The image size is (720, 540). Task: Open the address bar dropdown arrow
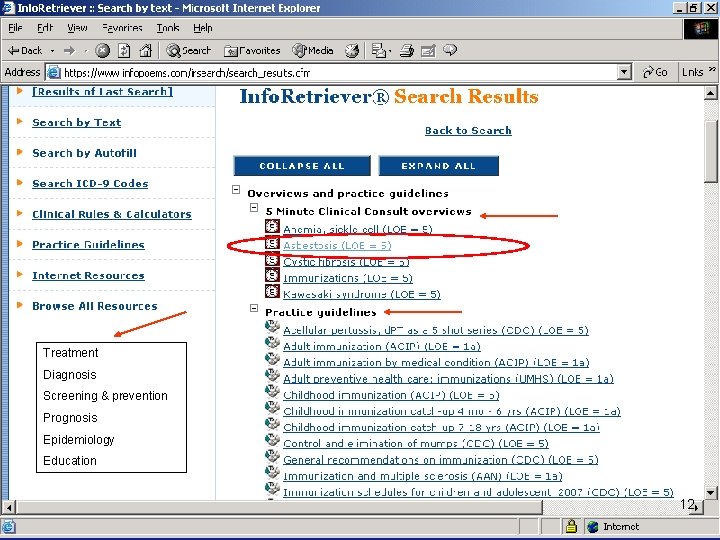coord(624,72)
